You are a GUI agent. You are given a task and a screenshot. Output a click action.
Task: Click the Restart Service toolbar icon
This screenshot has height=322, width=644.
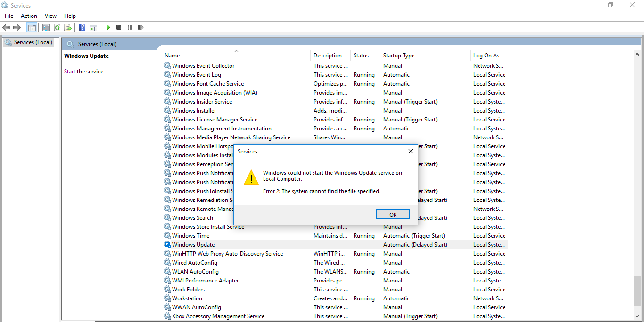coord(140,27)
